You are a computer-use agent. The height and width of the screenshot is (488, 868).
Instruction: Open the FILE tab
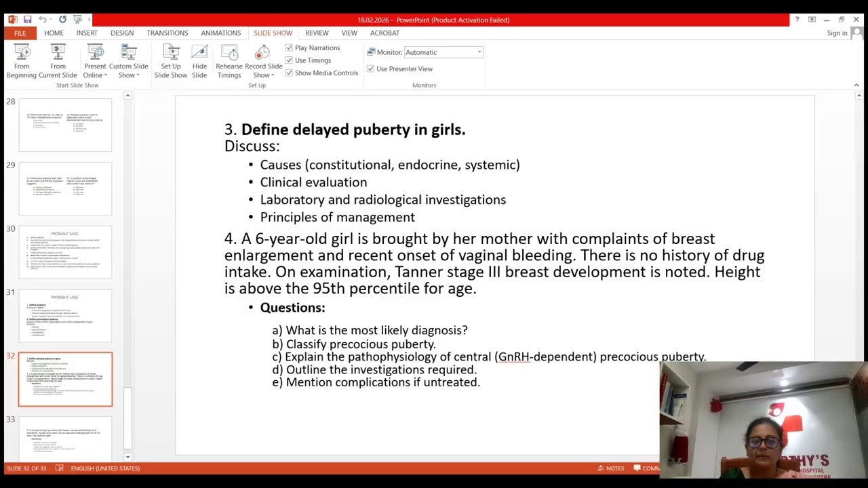tap(20, 33)
